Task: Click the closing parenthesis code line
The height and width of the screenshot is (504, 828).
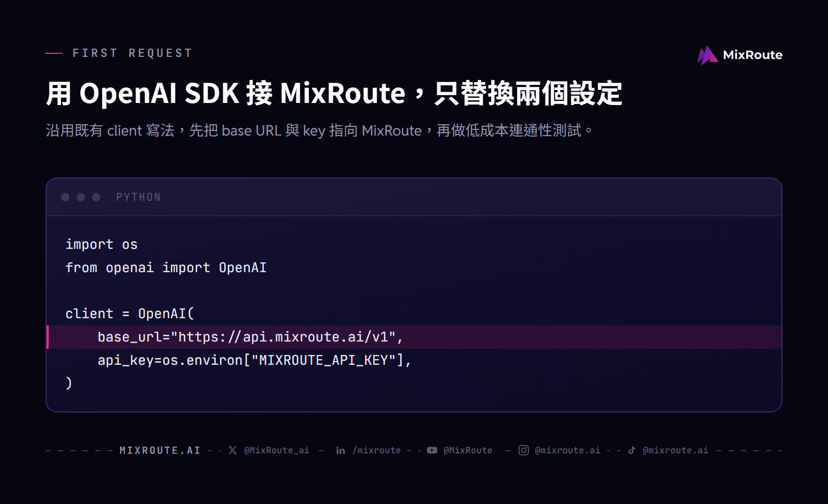Action: coord(69,383)
